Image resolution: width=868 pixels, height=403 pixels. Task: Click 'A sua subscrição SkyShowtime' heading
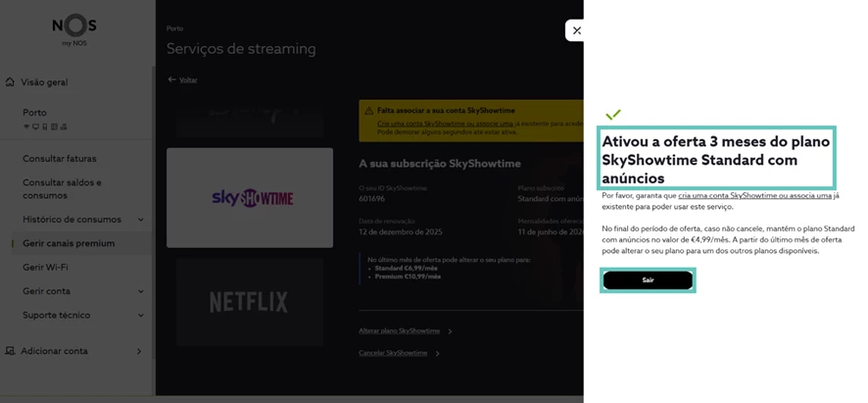(440, 164)
